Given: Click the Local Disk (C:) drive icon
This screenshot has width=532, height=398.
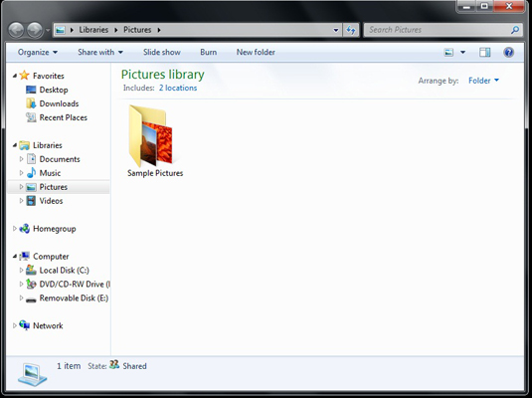Looking at the screenshot, I should point(31,270).
